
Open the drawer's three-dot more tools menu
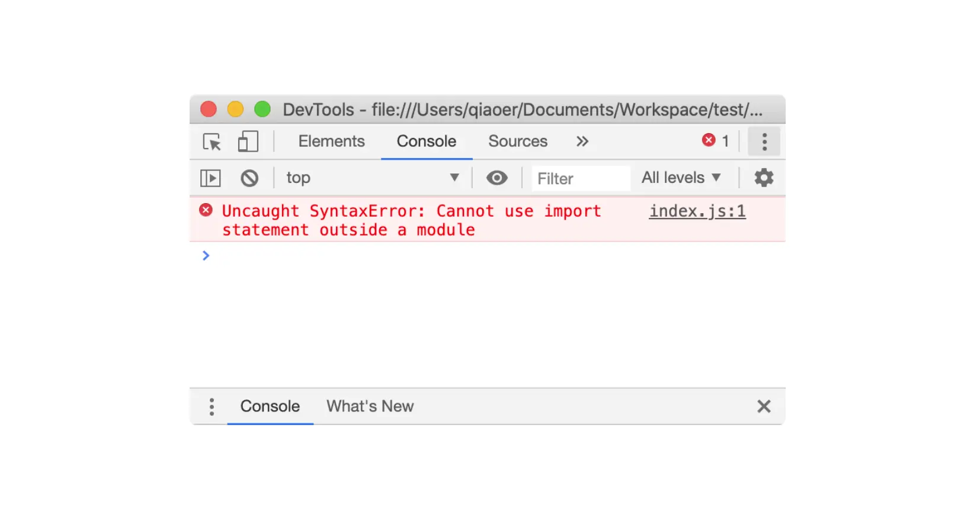click(212, 407)
